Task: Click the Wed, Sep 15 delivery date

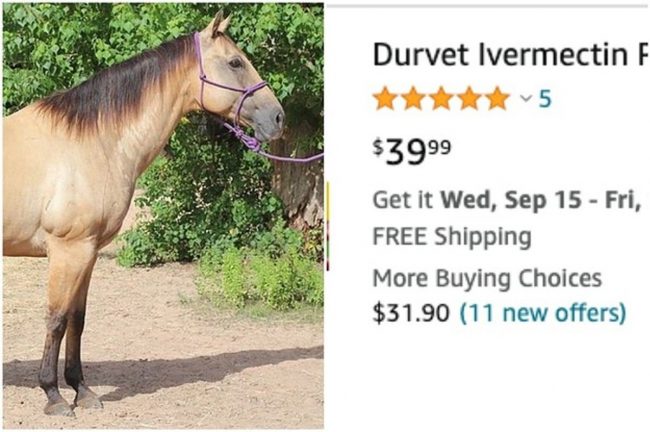Action: click(x=511, y=200)
